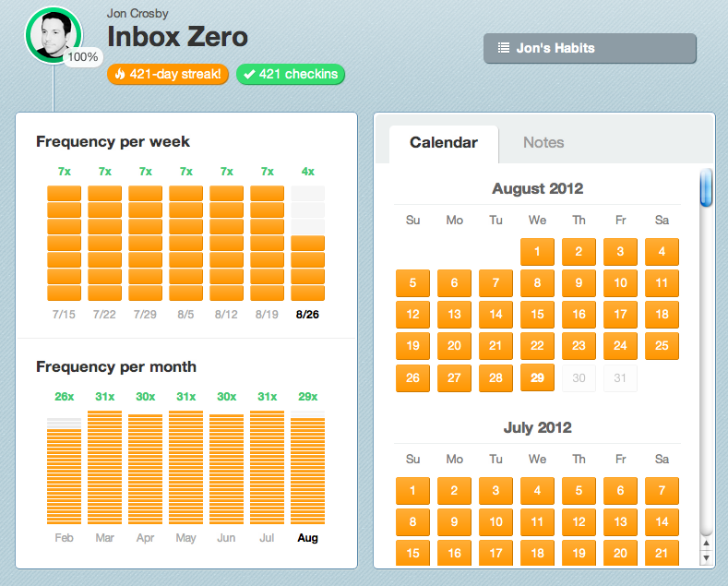
Task: Click the list icon in Jon's Habits
Action: point(503,48)
